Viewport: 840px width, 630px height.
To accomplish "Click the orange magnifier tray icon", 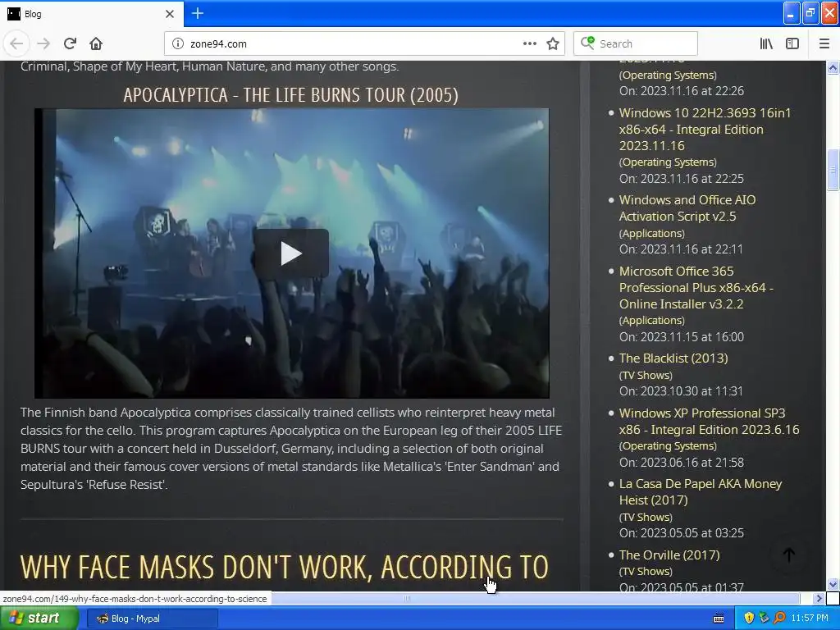I will point(779,619).
